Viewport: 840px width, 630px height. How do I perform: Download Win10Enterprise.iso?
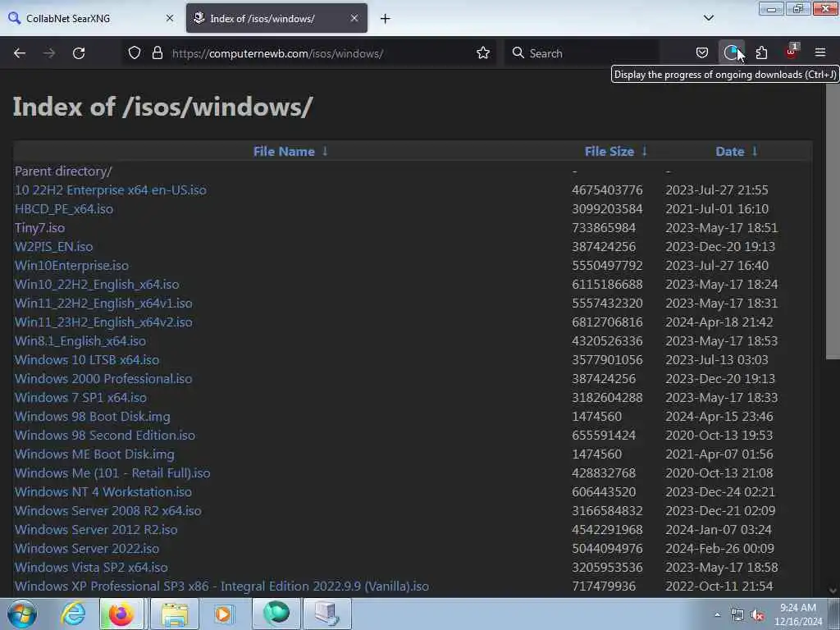pyautogui.click(x=72, y=266)
